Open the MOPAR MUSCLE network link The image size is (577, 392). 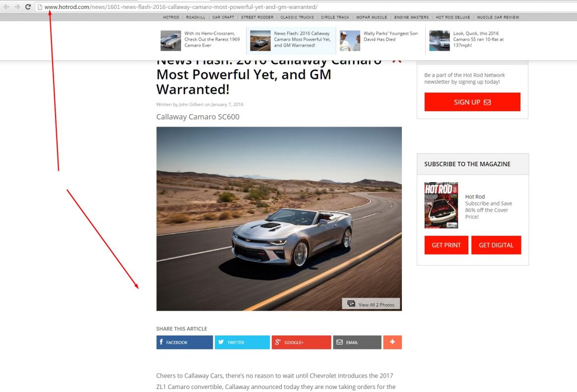click(x=372, y=17)
